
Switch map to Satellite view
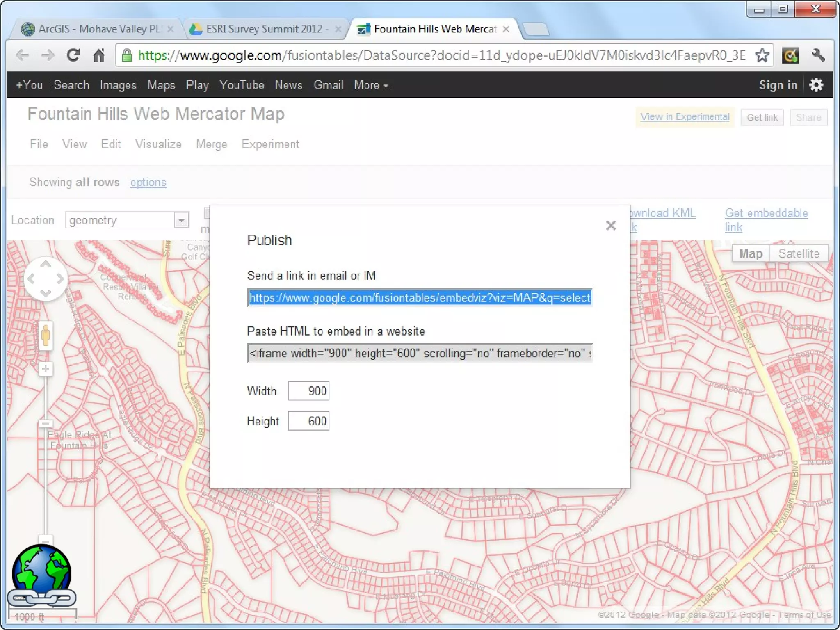click(799, 253)
